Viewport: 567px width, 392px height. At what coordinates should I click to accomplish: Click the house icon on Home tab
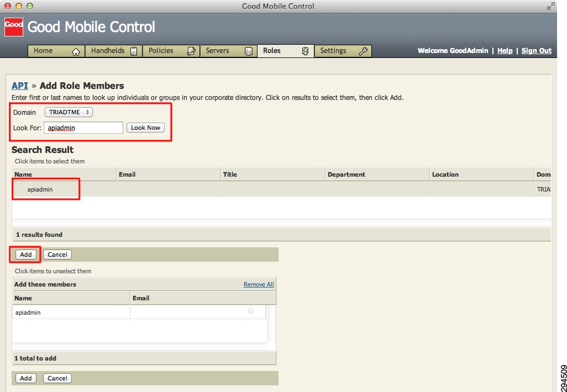pos(76,52)
